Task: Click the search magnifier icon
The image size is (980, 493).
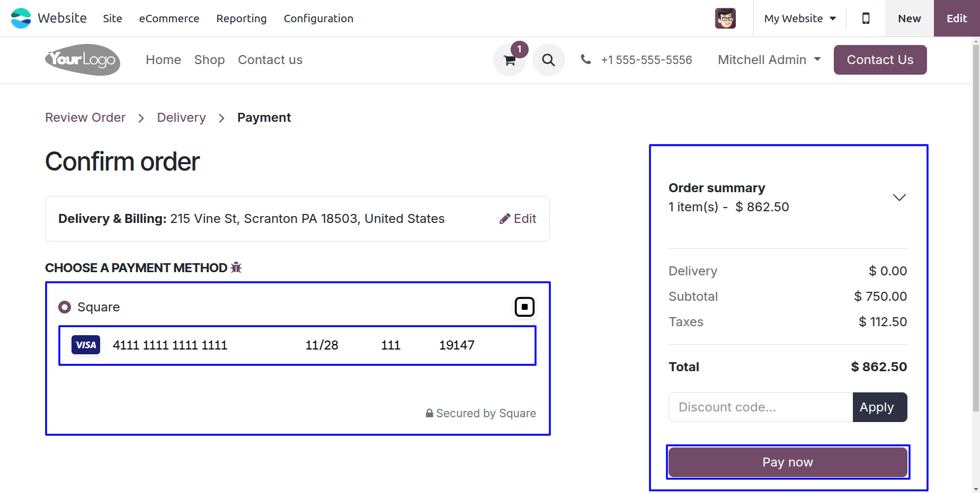Action: coord(548,60)
